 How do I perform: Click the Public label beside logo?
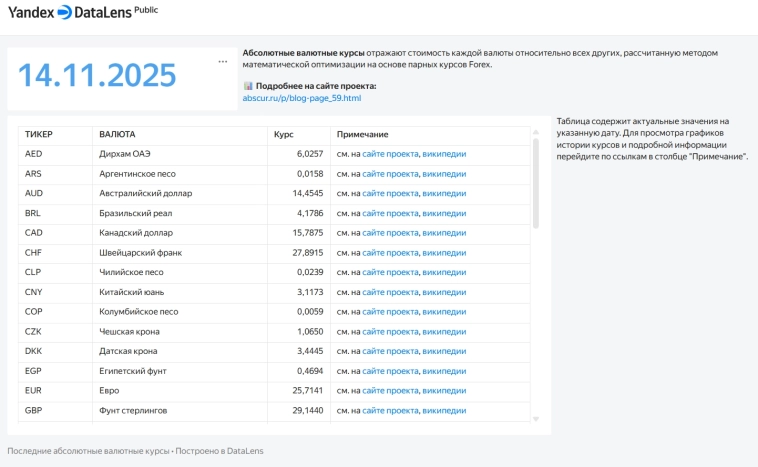pyautogui.click(x=146, y=10)
